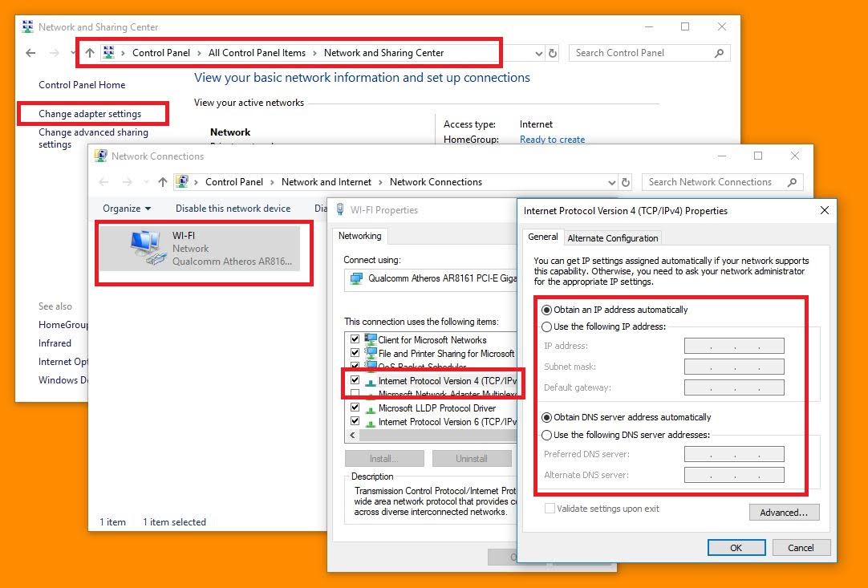868x588 pixels.
Task: Open the Organize dropdown menu
Action: pos(127,209)
